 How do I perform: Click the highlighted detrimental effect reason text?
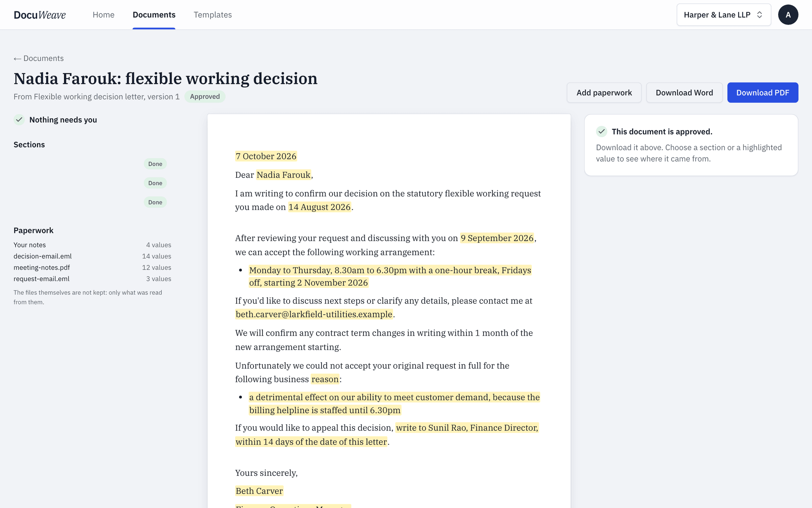[x=394, y=404]
